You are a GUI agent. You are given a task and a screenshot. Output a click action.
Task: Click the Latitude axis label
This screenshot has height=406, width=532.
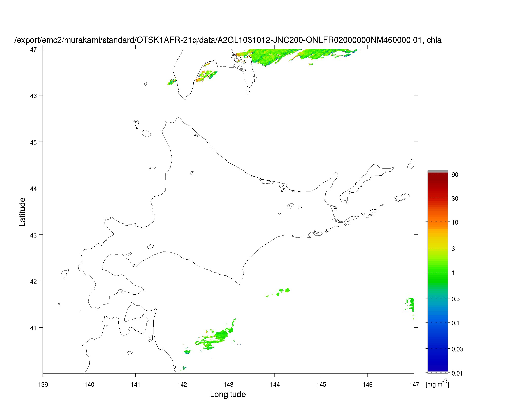point(22,212)
